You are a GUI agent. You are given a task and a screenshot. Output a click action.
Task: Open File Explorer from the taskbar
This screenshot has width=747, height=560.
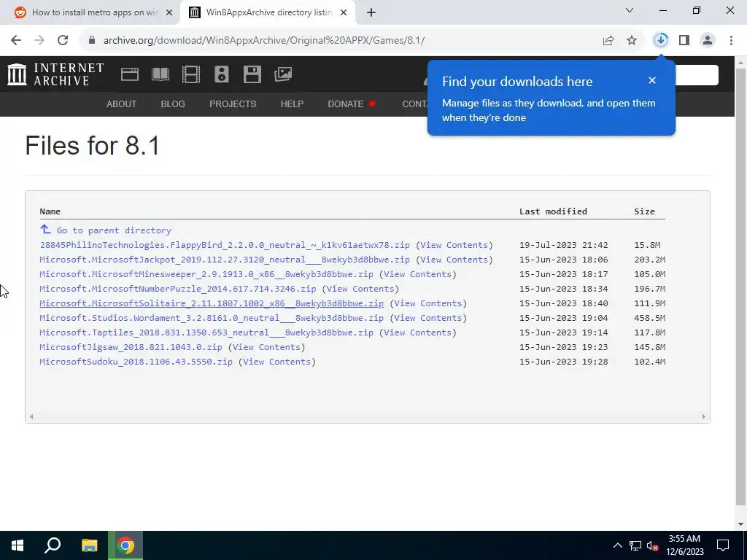coord(89,545)
